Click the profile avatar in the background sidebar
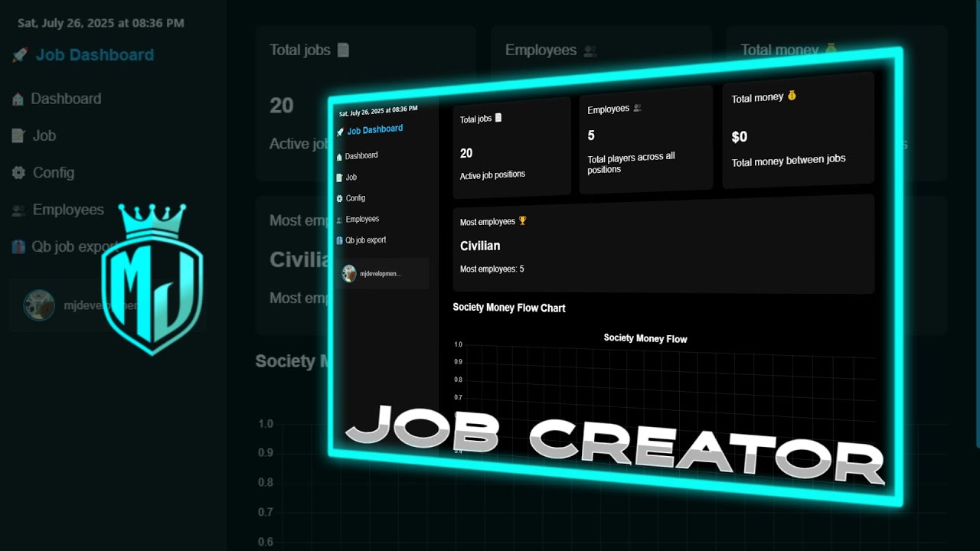Viewport: 980px width, 551px height. pyautogui.click(x=39, y=305)
